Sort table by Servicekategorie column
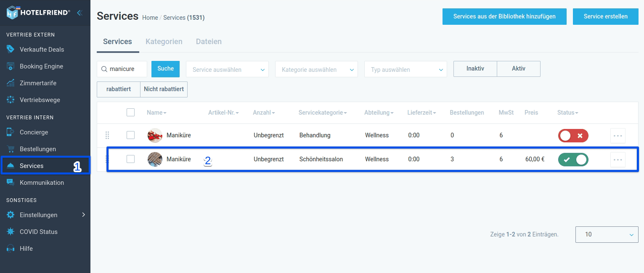The width and height of the screenshot is (644, 273). pyautogui.click(x=323, y=113)
